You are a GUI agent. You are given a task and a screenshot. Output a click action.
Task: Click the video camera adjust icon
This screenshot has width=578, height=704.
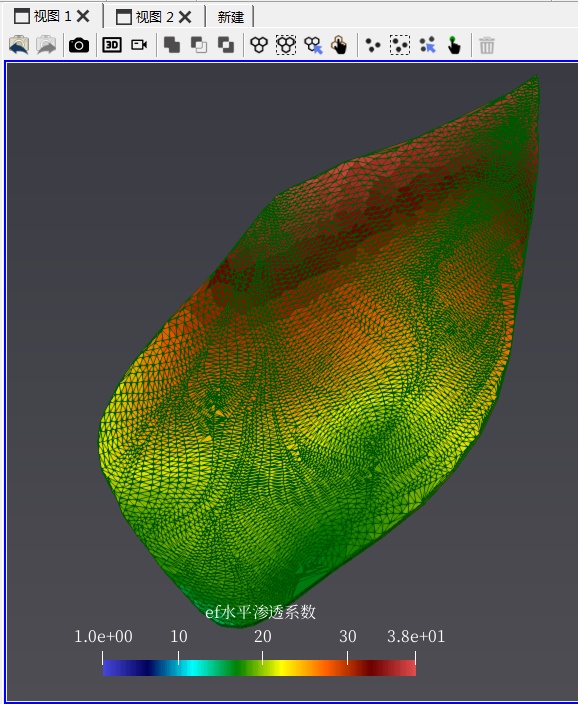coord(139,45)
